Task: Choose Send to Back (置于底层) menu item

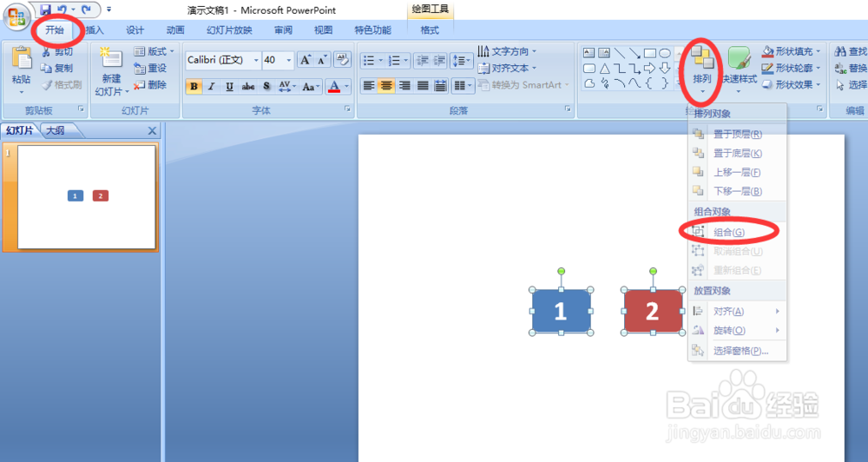Action: [x=737, y=153]
